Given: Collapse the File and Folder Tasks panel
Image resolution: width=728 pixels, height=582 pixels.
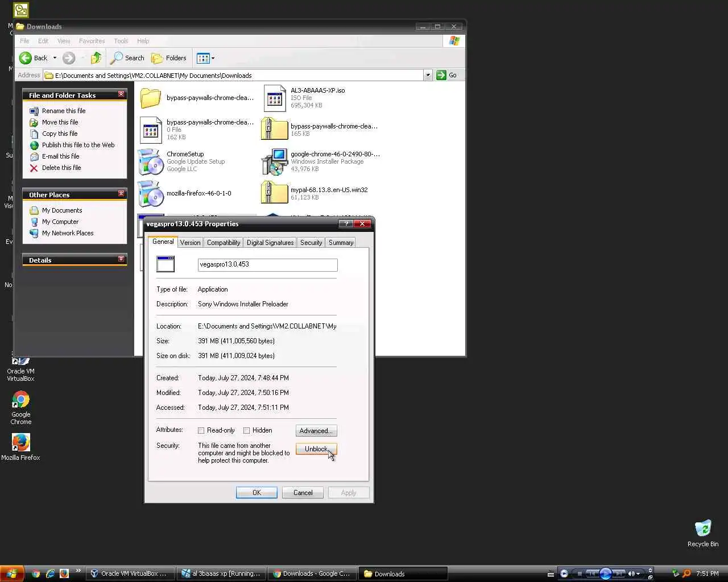Looking at the screenshot, I should click(x=121, y=94).
